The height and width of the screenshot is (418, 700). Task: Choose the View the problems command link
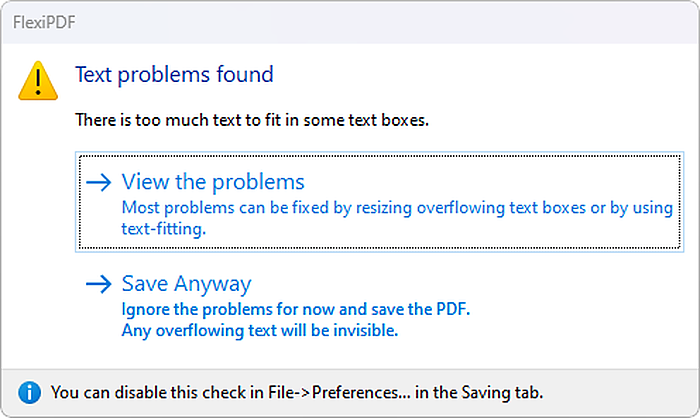pyautogui.click(x=379, y=202)
